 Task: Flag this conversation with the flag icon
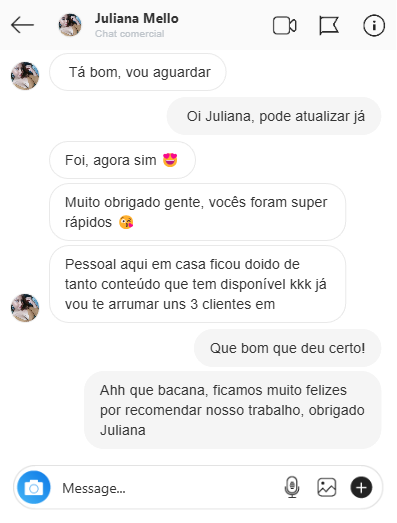[329, 25]
